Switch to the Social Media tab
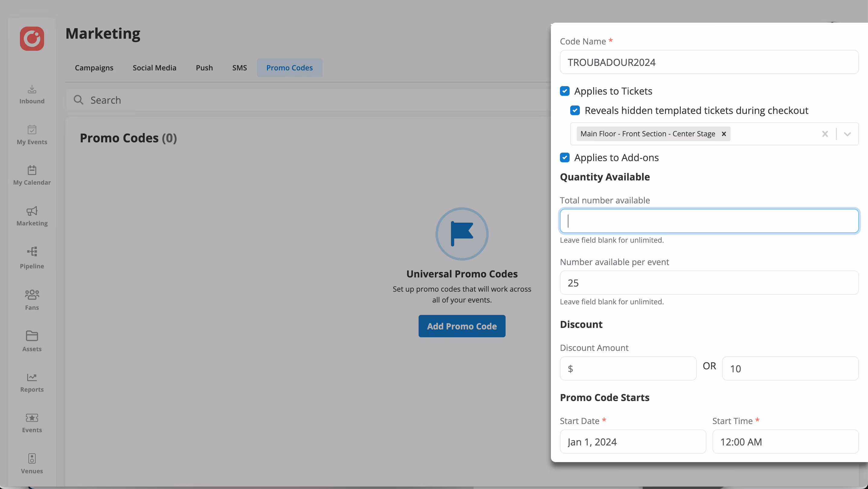 click(154, 68)
